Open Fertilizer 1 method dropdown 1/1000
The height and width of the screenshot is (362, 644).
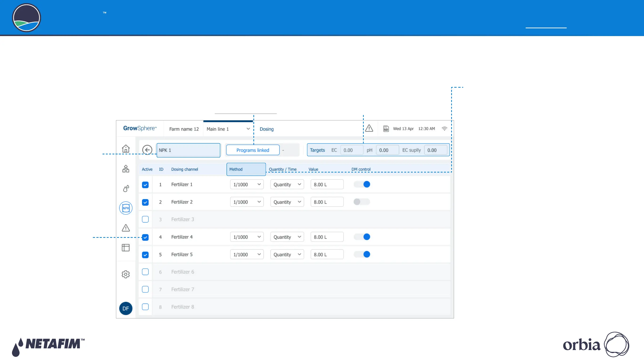(x=247, y=184)
